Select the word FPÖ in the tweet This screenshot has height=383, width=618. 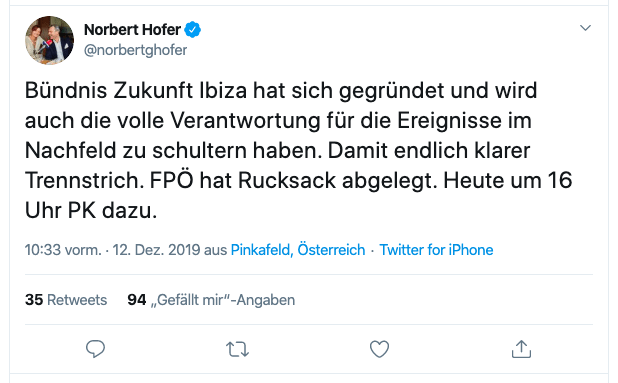click(171, 180)
